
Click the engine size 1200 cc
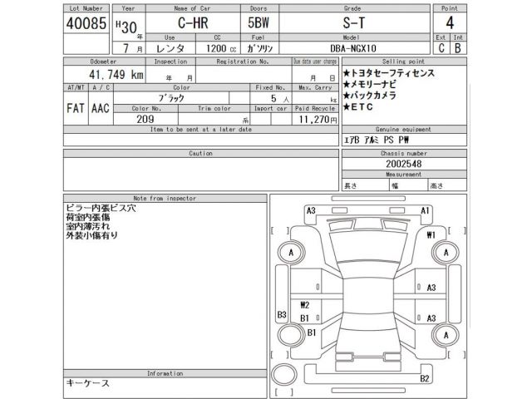click(x=221, y=48)
